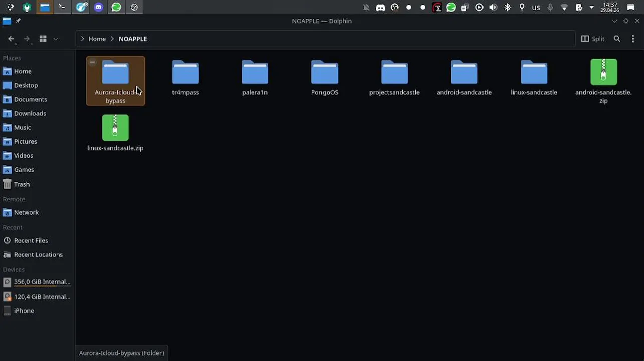Open Recent Files entry
The width and height of the screenshot is (644, 361).
38,240
